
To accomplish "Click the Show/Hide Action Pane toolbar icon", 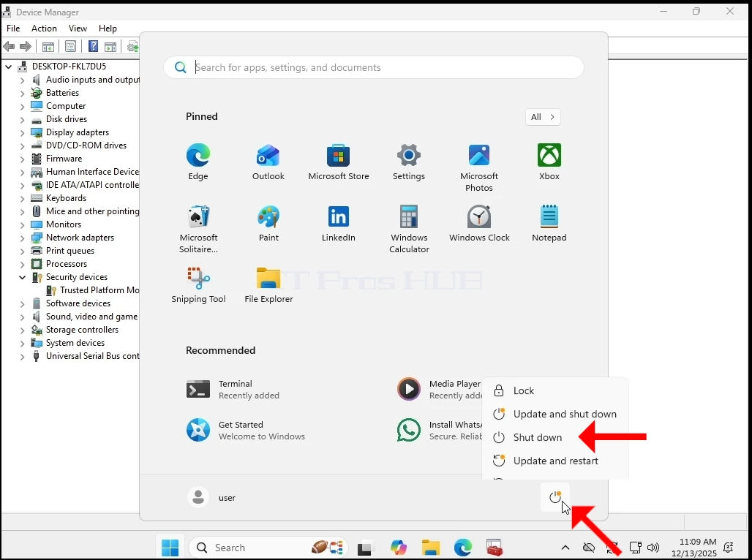I will 110,47.
